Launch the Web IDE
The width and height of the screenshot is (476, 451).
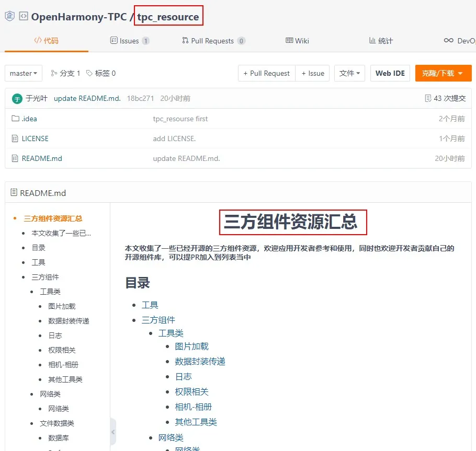(390, 73)
